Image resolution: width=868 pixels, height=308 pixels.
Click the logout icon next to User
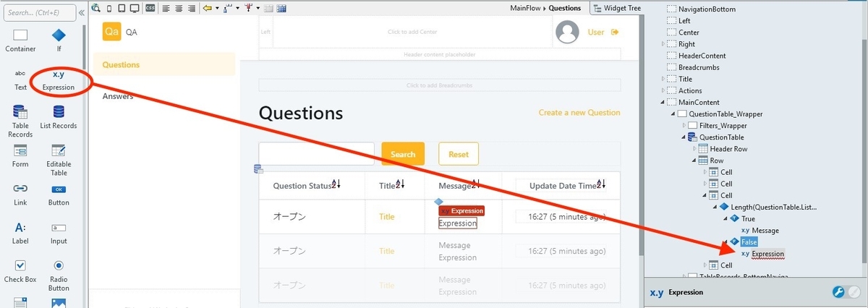(616, 32)
